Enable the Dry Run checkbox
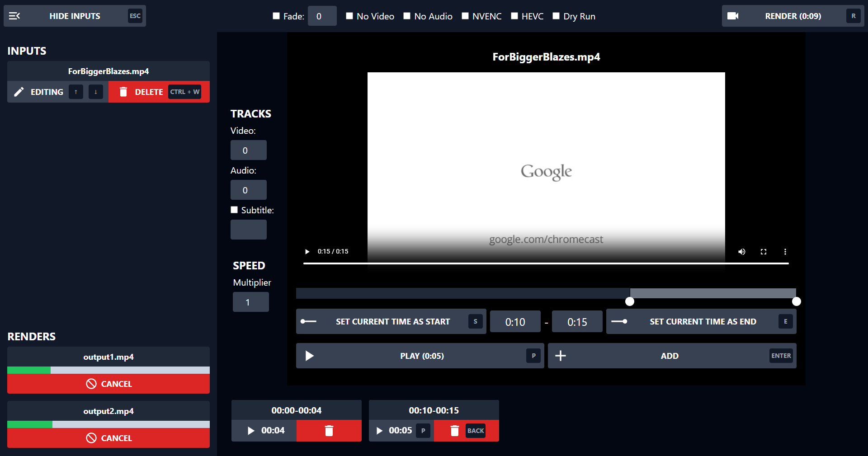 coord(556,16)
